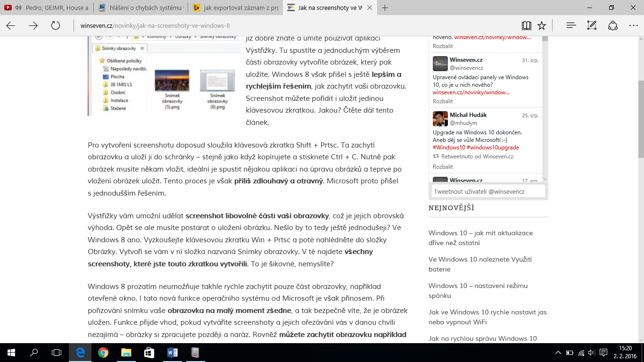Screen dimensions: 644x362
Task: Click the '25. srp.' tweet date
Action: [x=530, y=115]
